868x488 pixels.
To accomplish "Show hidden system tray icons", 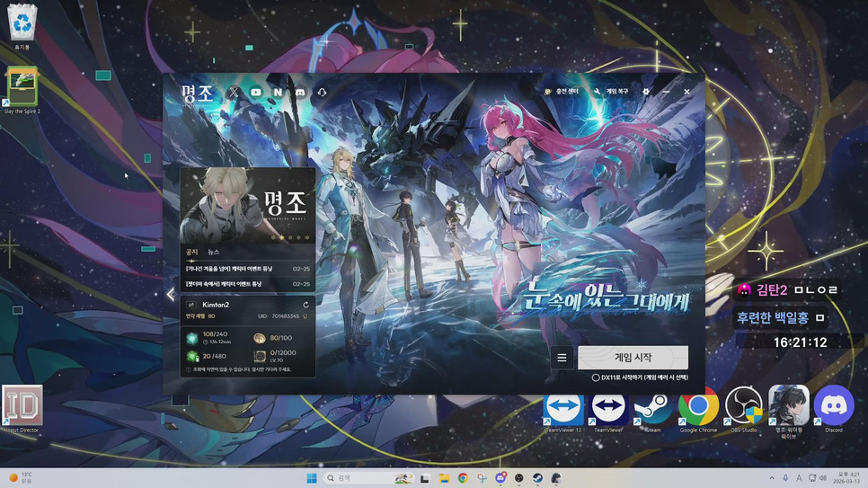I will pyautogui.click(x=771, y=478).
